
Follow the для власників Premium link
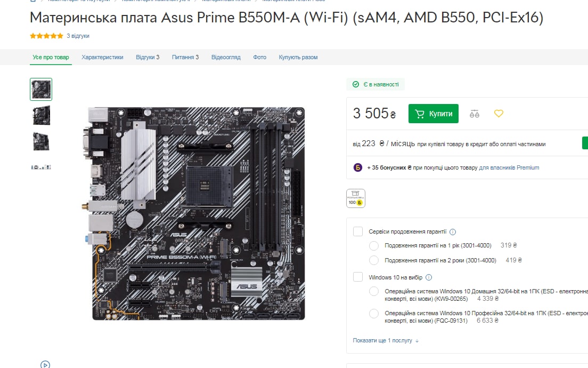point(509,167)
